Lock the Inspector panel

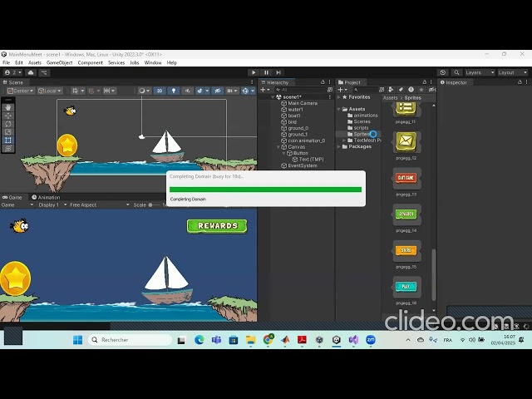click(520, 82)
